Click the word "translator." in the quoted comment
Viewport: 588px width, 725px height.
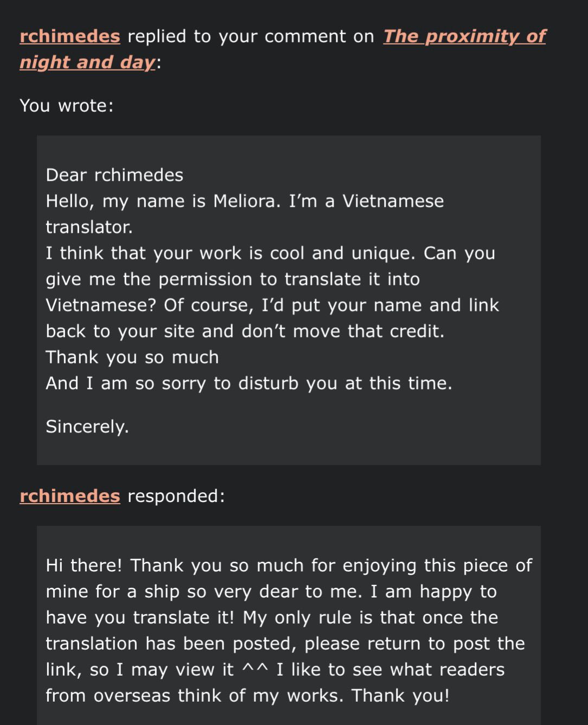[x=89, y=227]
